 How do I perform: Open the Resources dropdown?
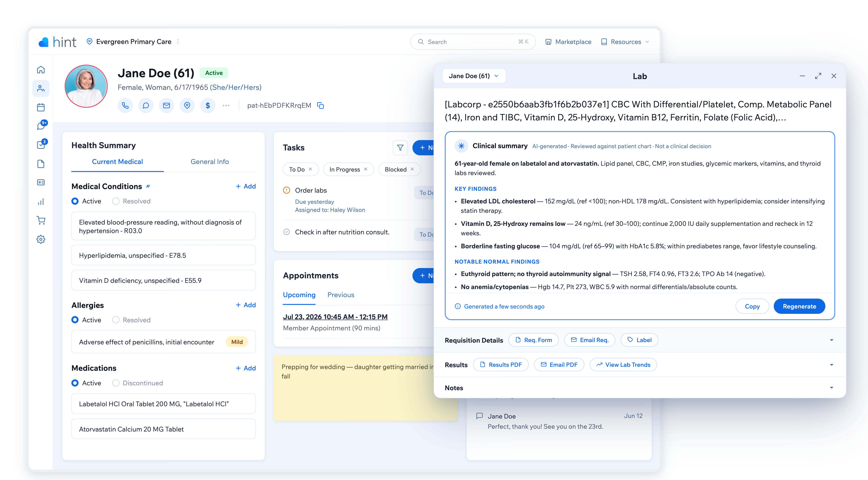click(625, 42)
